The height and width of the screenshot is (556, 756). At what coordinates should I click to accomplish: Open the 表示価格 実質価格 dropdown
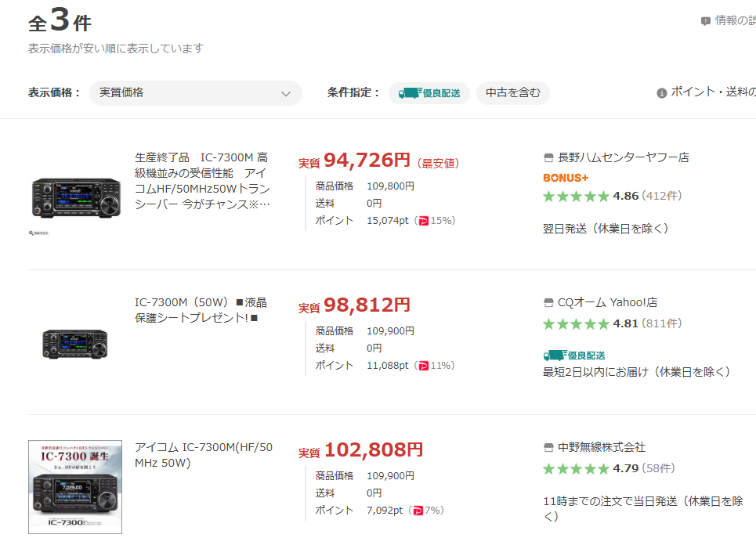tap(195, 93)
